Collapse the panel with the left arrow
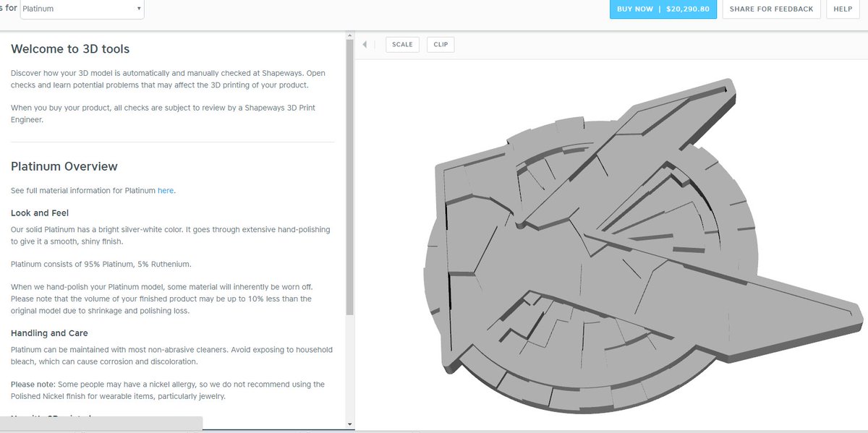 click(x=365, y=45)
